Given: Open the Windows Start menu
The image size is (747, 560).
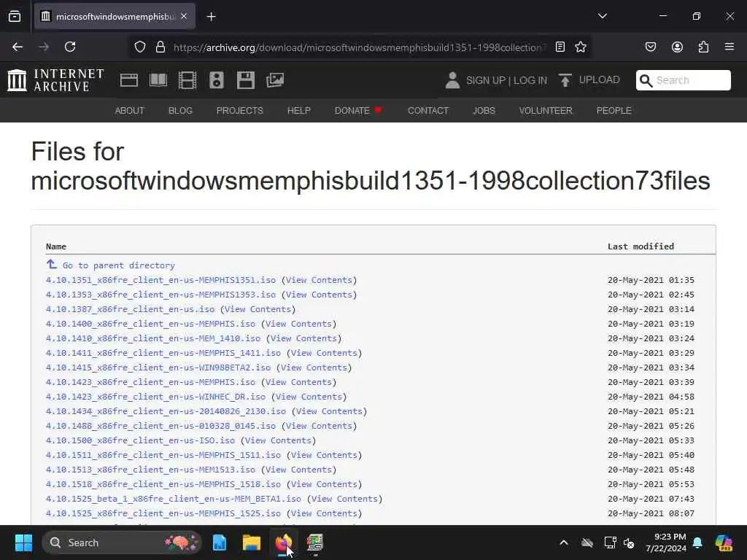Looking at the screenshot, I should tap(23, 542).
